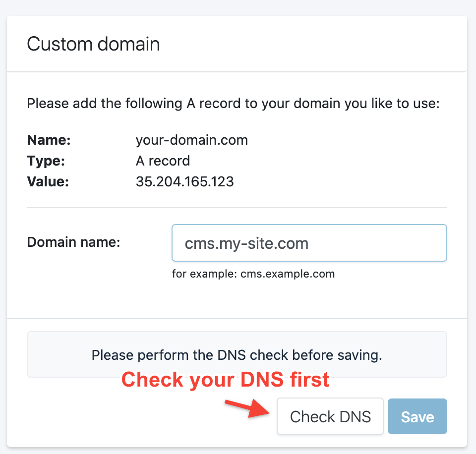This screenshot has height=454, width=476.
Task: Click the Name: label
Action: (x=49, y=140)
